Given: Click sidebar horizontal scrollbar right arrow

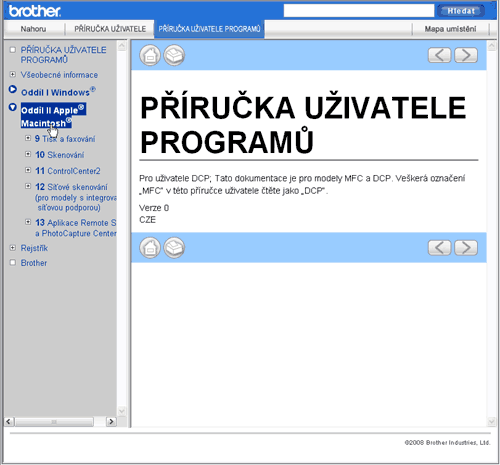Looking at the screenshot, I should coord(111,422).
